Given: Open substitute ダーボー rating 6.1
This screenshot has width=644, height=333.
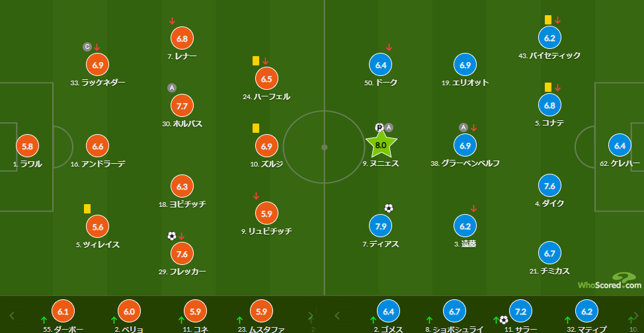Looking at the screenshot, I should (x=63, y=311).
